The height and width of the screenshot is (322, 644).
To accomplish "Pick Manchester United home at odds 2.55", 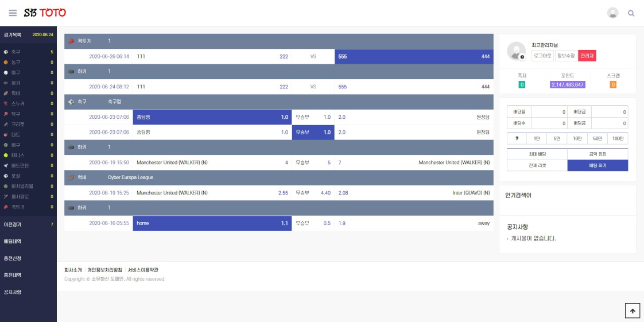I will [212, 193].
